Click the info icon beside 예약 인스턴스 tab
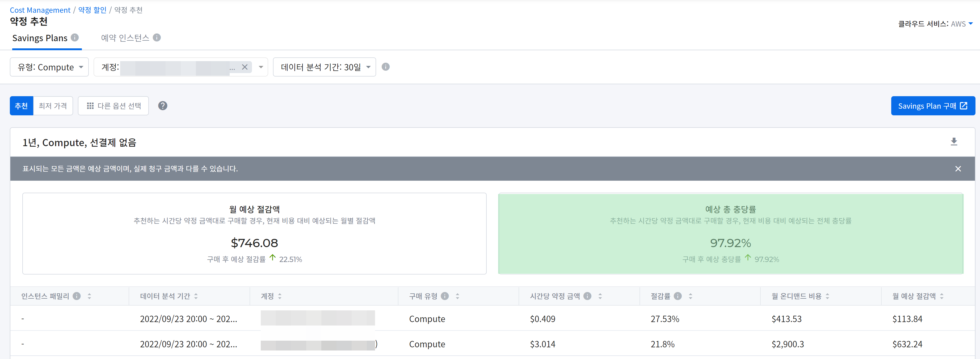The width and height of the screenshot is (980, 359). point(157,37)
